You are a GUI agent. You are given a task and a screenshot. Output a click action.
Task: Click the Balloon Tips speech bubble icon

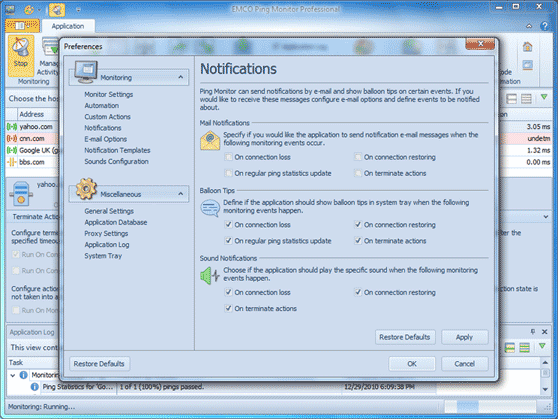coord(210,208)
